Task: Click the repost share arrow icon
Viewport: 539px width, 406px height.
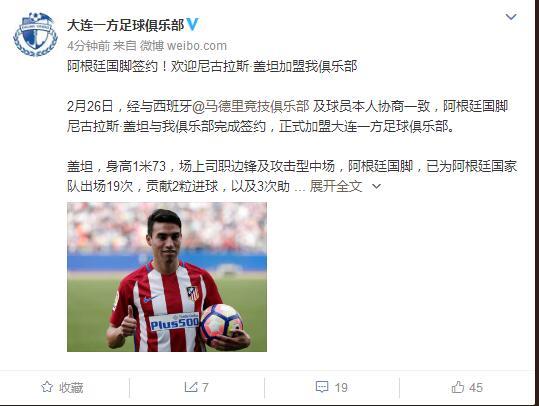Action: pos(191,387)
